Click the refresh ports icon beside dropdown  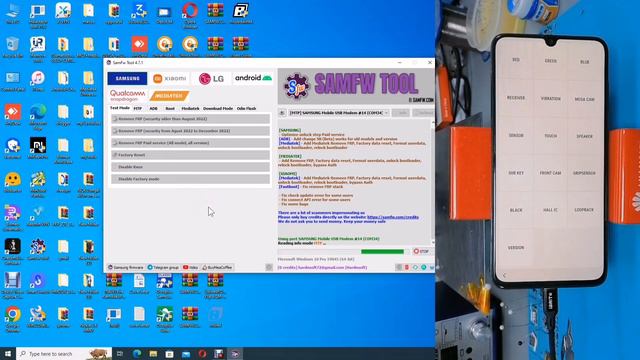(x=282, y=113)
